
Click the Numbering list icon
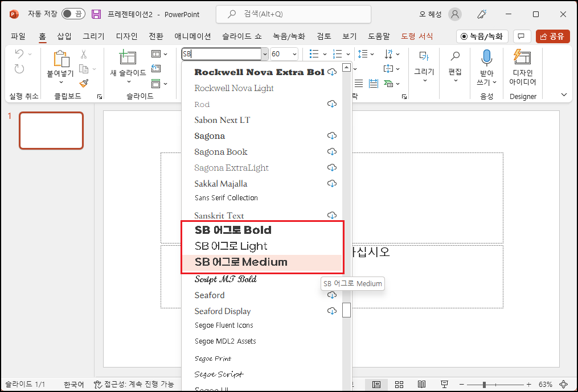337,54
